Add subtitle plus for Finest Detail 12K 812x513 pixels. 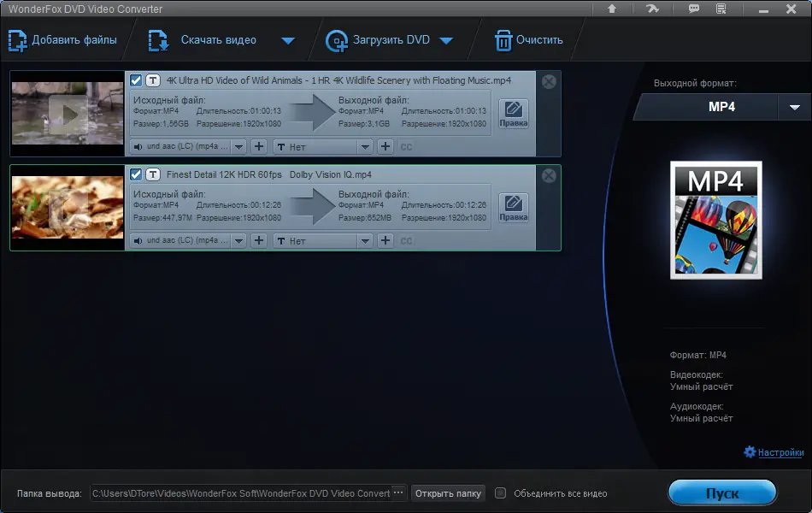[x=385, y=241]
